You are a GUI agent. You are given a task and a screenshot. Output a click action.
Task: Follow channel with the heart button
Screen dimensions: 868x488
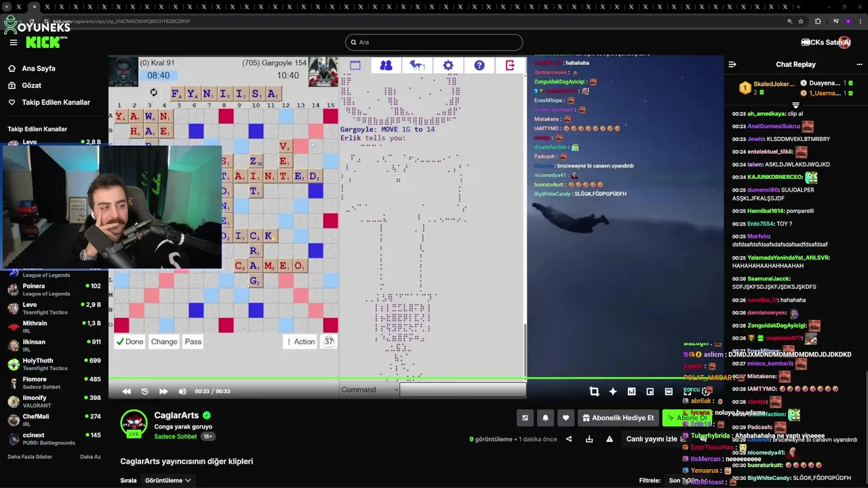click(566, 418)
